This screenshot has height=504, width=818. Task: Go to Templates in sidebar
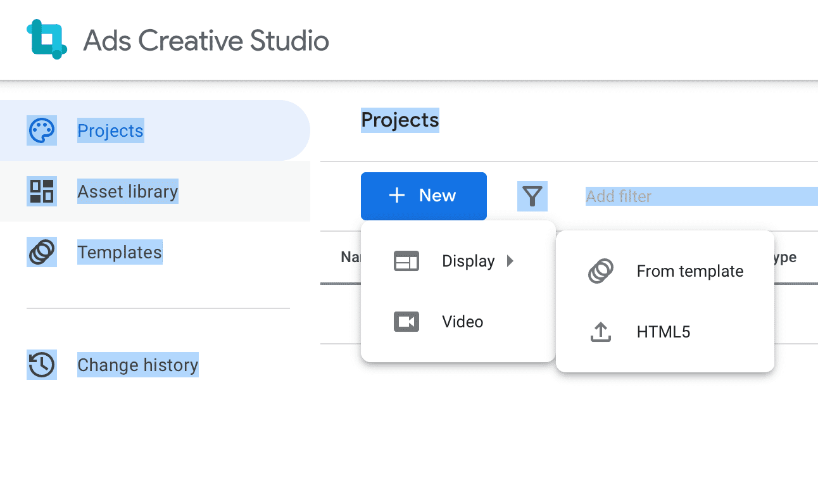click(155, 252)
